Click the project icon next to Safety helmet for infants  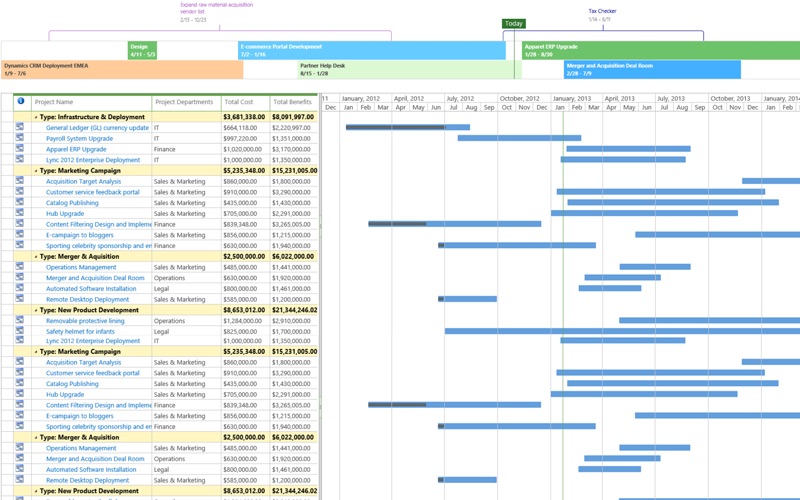19,331
